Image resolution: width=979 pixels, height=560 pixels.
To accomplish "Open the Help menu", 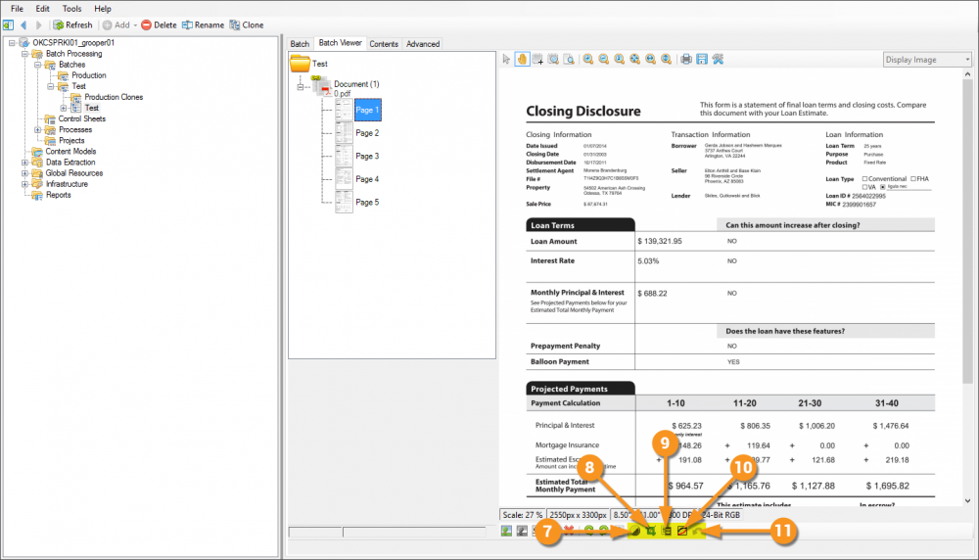I will (x=103, y=9).
